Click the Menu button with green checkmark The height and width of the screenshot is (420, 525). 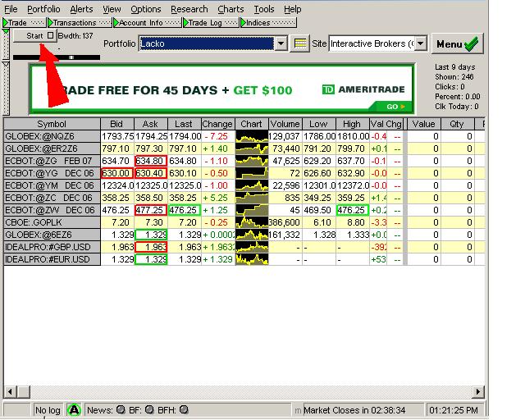(458, 43)
